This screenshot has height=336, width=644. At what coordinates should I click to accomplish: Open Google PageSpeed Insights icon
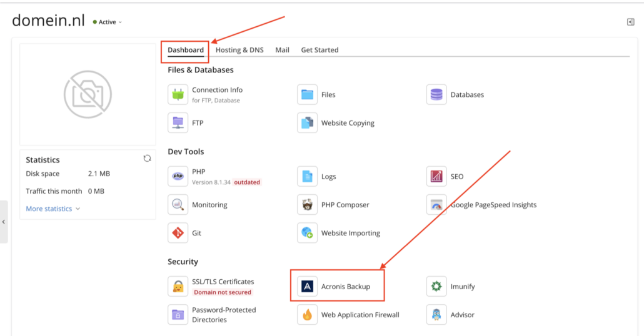click(x=436, y=204)
